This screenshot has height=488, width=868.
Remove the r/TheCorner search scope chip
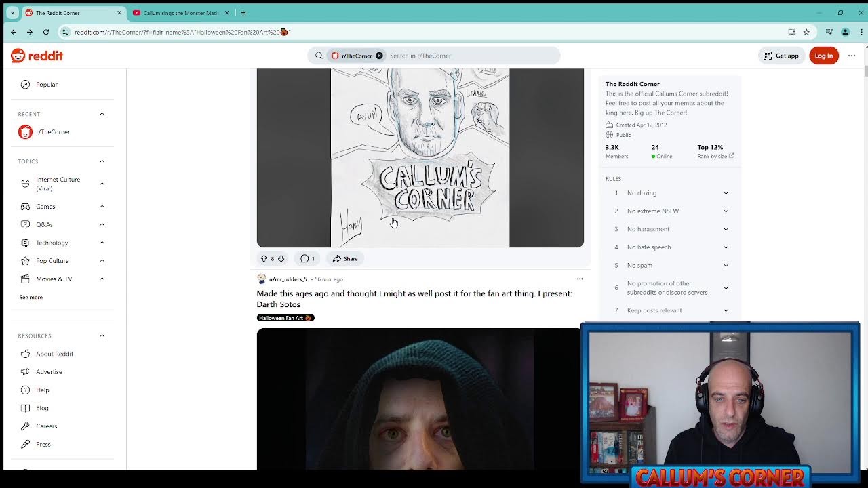[379, 56]
